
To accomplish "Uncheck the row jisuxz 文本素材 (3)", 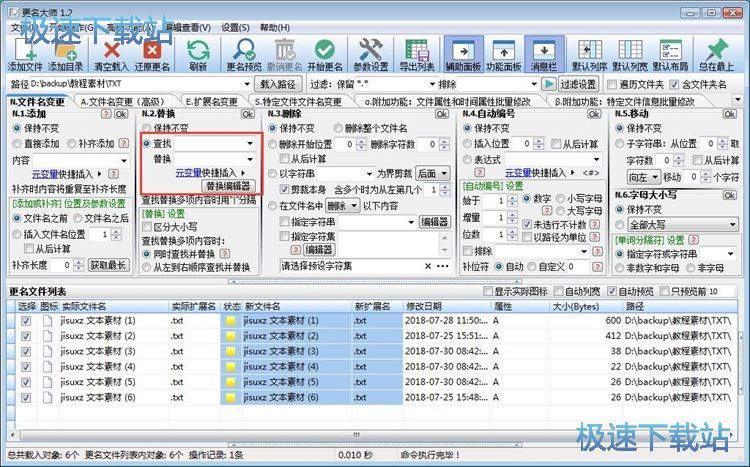I will 26,352.
